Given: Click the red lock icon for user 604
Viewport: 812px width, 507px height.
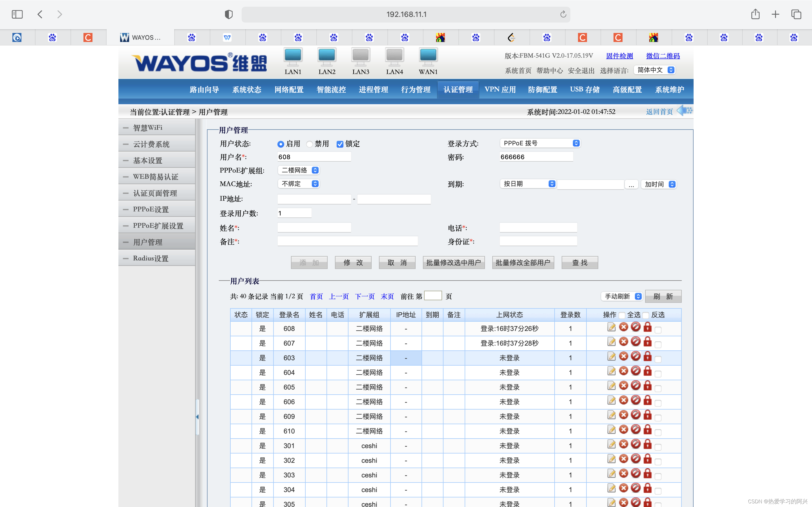Looking at the screenshot, I should pos(648,371).
